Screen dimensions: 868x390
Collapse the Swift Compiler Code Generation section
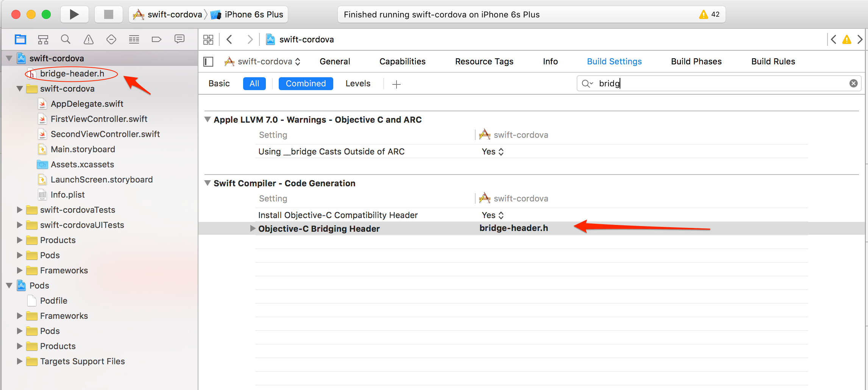pos(208,183)
